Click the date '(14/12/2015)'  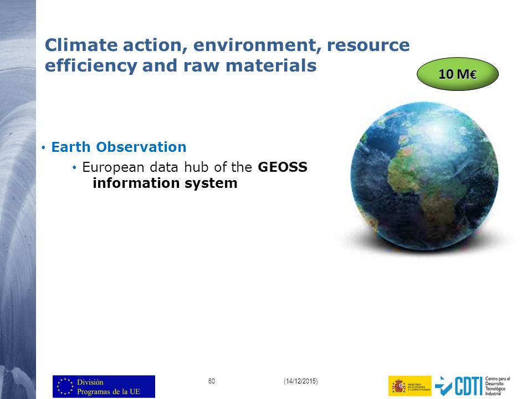coord(300,381)
